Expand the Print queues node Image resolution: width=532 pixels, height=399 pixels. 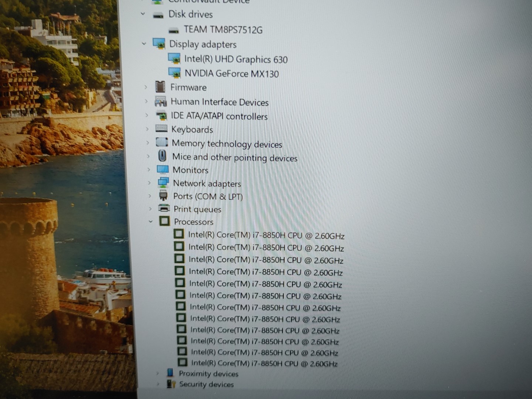click(x=150, y=209)
